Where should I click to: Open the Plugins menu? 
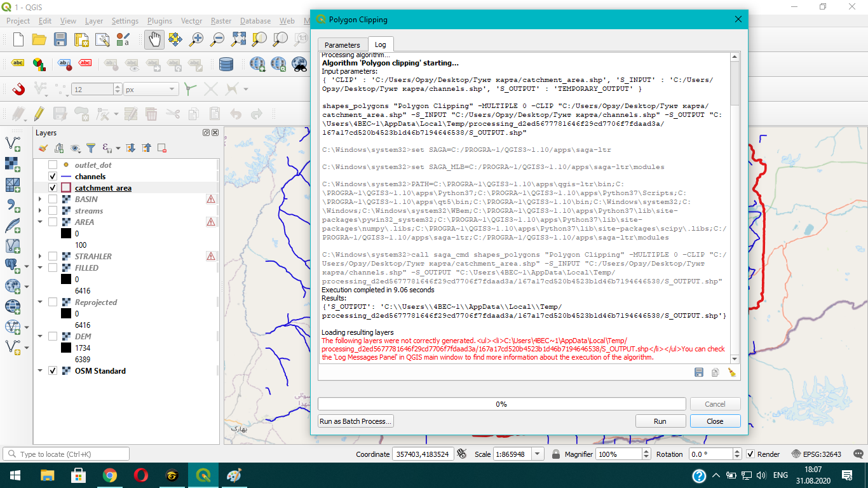click(x=159, y=21)
